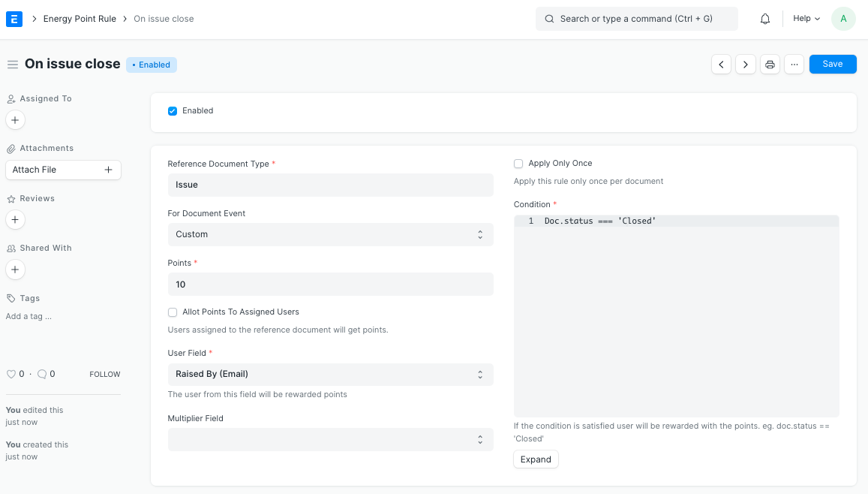
Task: Click the notifications bell icon
Action: 765,19
